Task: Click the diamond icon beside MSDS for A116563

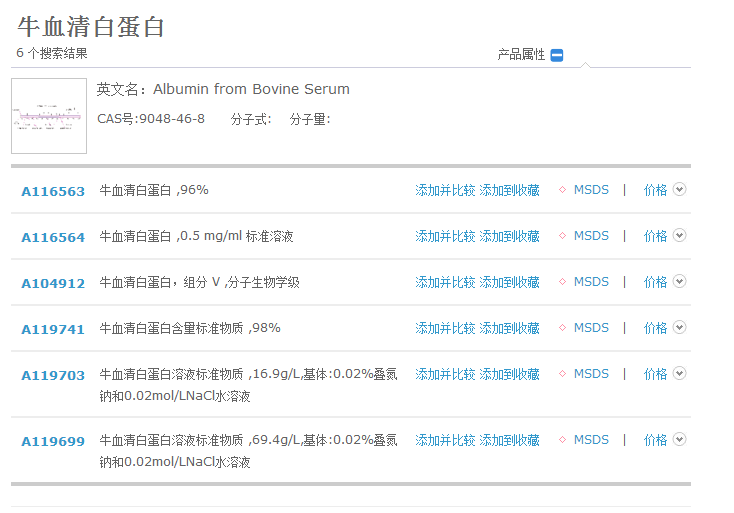Action: (x=563, y=190)
